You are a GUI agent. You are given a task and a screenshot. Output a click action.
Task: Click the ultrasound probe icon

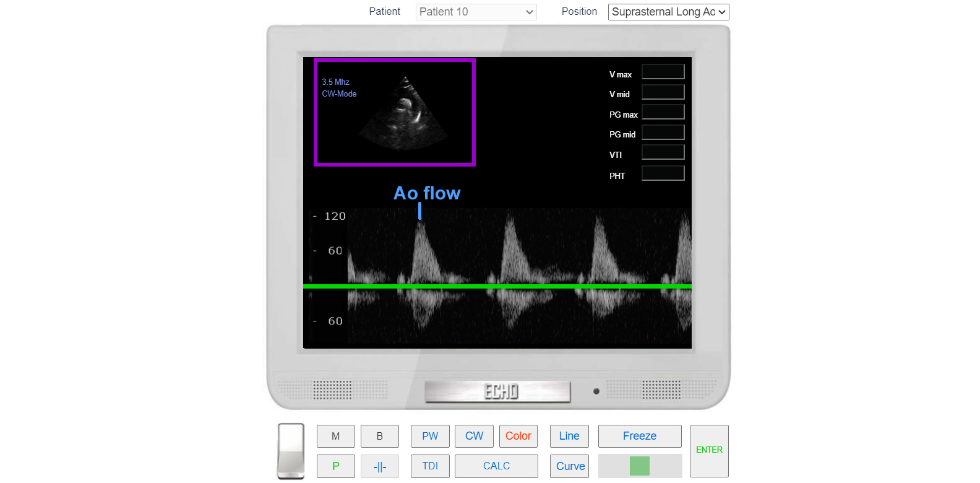(291, 451)
